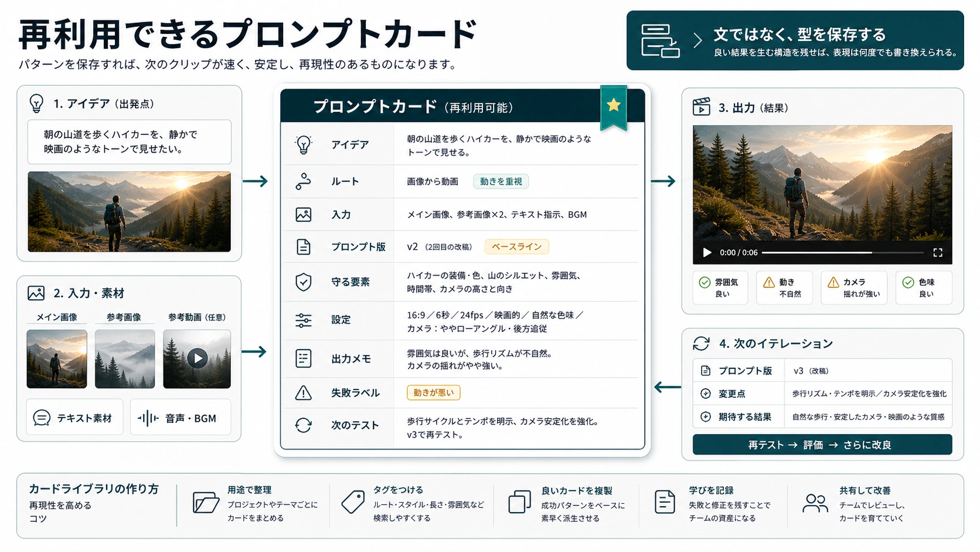Click the カメラ 揺れが強い warning chip
The width and height of the screenshot is (980, 552).
coord(854,287)
